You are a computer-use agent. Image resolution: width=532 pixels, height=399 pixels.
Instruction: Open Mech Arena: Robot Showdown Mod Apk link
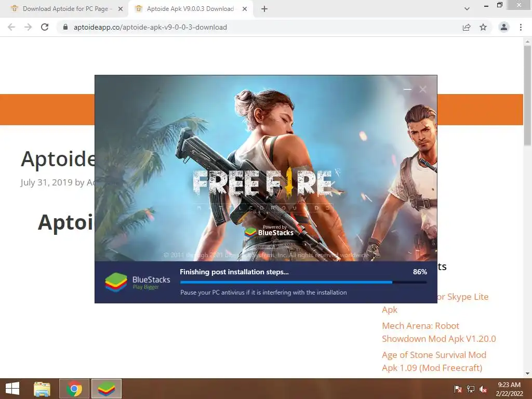438,332
